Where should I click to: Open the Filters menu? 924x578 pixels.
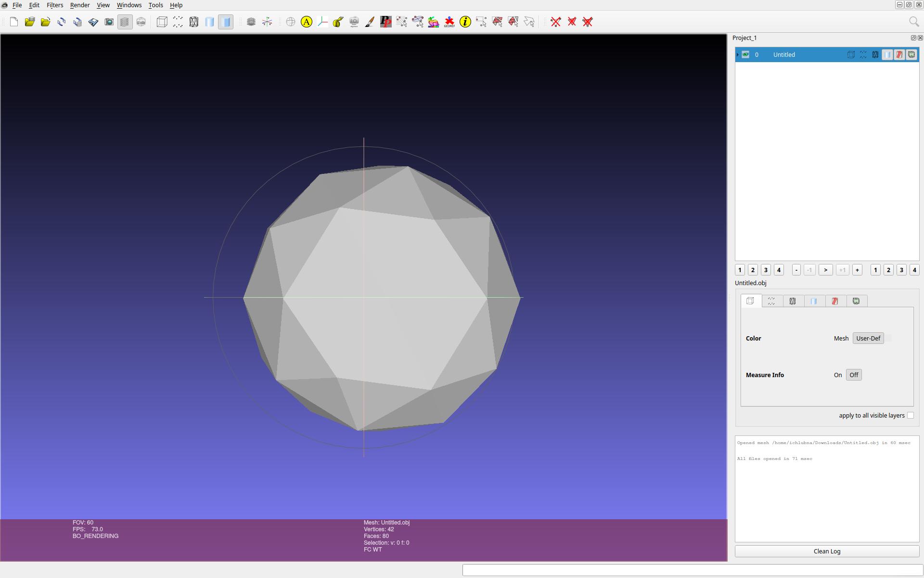tap(54, 5)
